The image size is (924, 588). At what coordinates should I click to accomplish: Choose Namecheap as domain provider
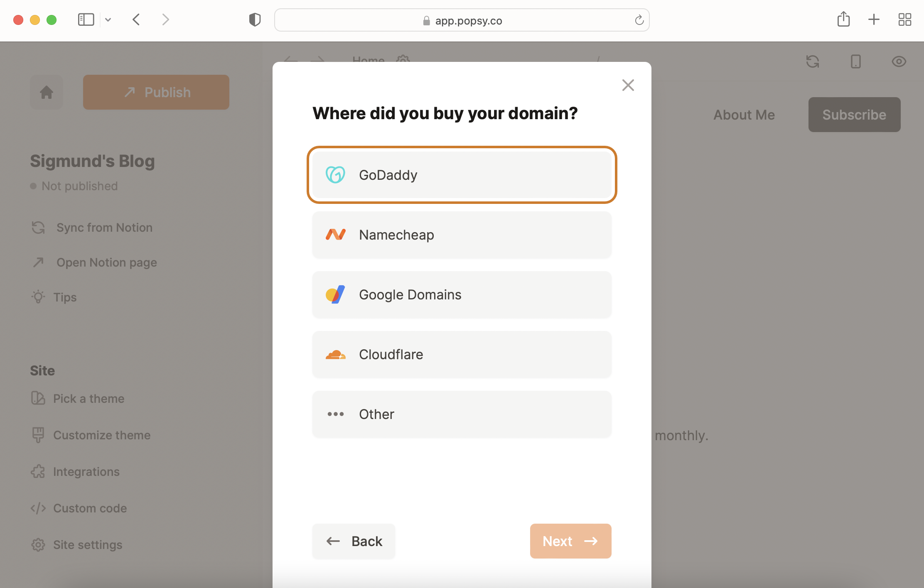pos(462,235)
